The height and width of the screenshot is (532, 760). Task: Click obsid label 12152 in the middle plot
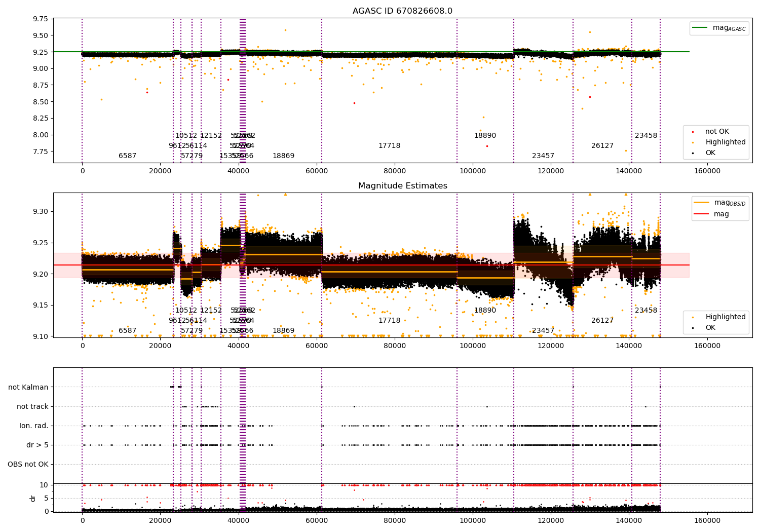[211, 311]
